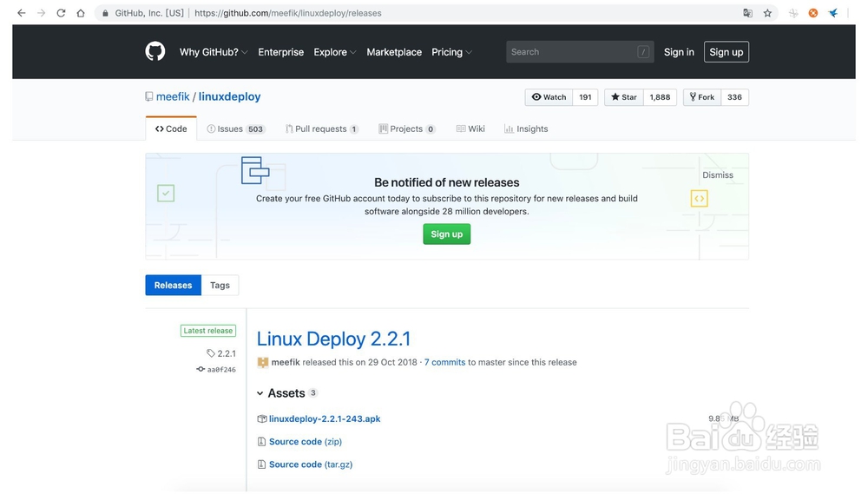
Task: Click the file icon beside Source code (tar.gz)
Action: (x=261, y=464)
